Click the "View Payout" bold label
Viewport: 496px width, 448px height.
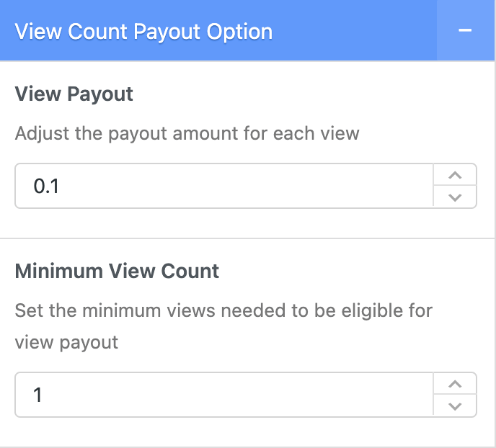(74, 94)
